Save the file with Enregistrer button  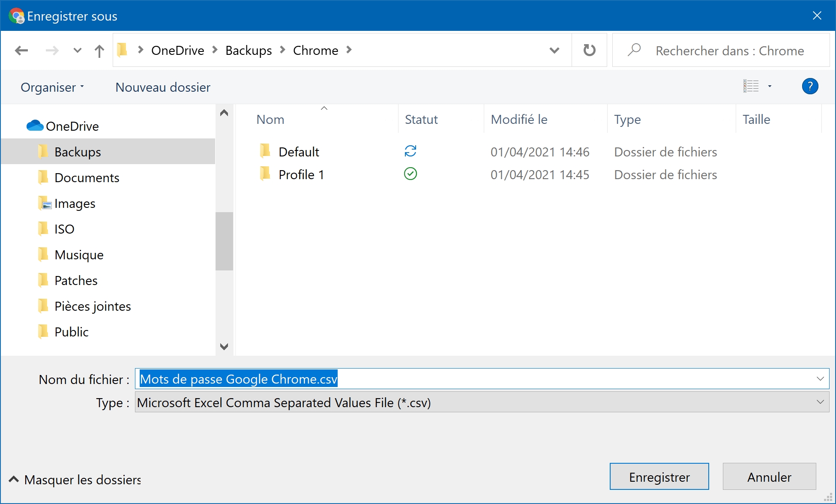[x=659, y=477]
